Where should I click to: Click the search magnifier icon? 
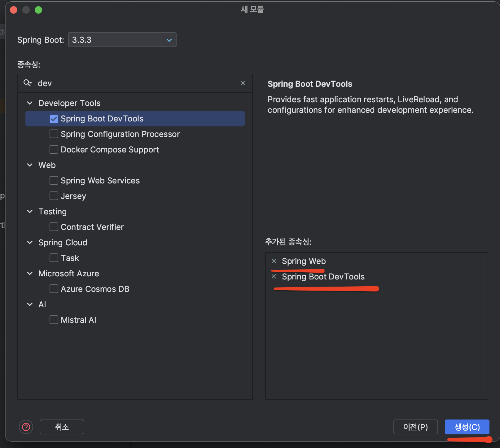[28, 83]
